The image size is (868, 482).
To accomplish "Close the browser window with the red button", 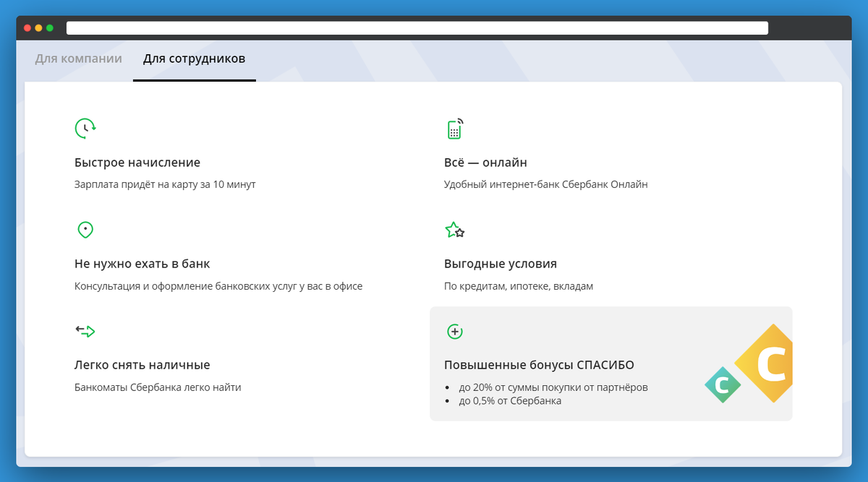I will [27, 28].
